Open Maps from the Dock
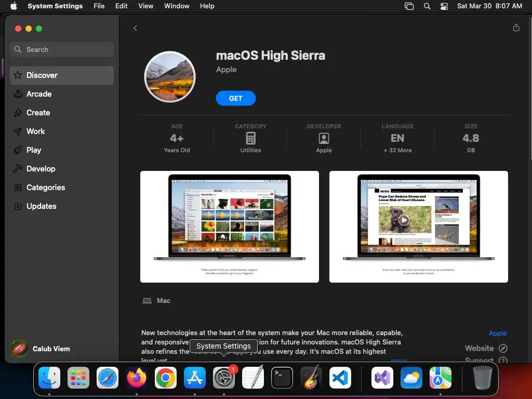 pyautogui.click(x=441, y=378)
